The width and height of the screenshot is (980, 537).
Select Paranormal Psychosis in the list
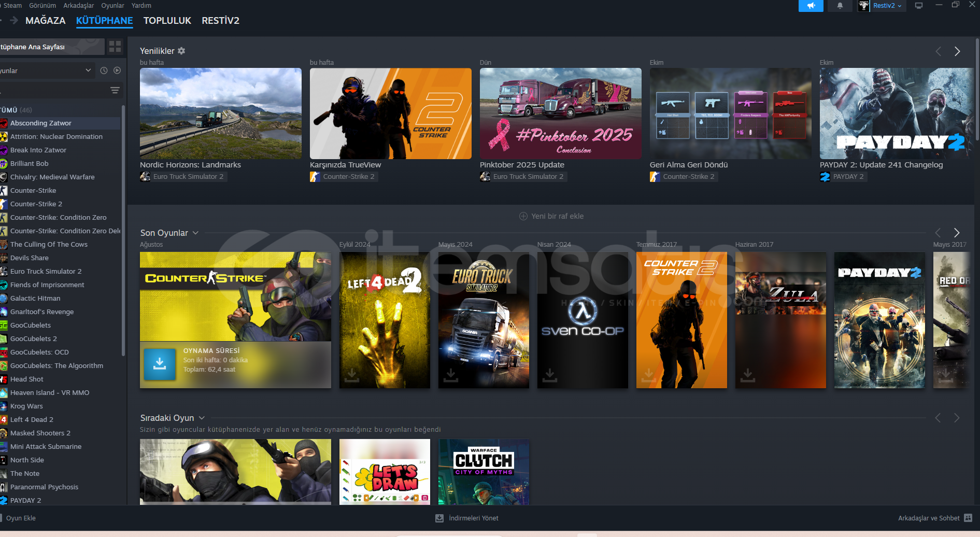tap(60, 487)
